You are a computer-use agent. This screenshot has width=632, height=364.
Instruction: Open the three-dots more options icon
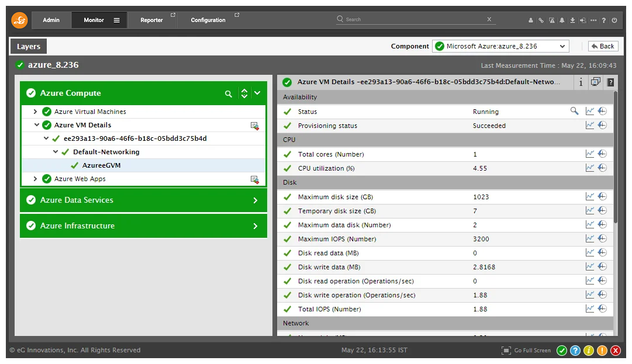pos(593,20)
